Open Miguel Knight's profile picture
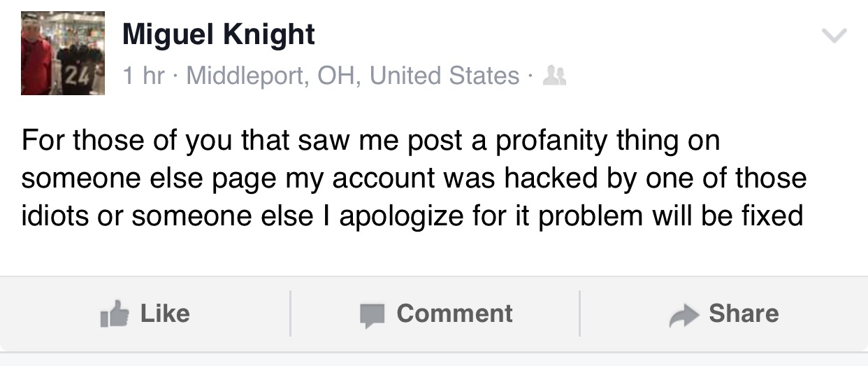This screenshot has width=868, height=366. pyautogui.click(x=63, y=53)
